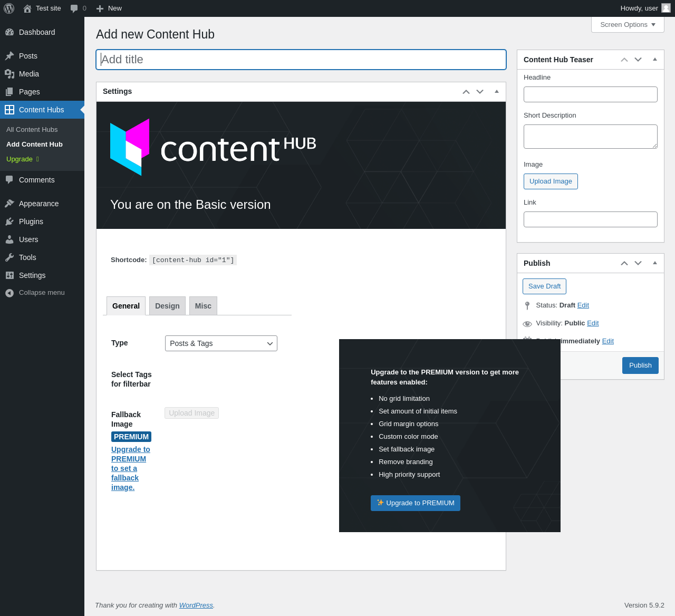Click disabled Fallback Image upload button
This screenshot has height=616, width=675.
(x=191, y=413)
